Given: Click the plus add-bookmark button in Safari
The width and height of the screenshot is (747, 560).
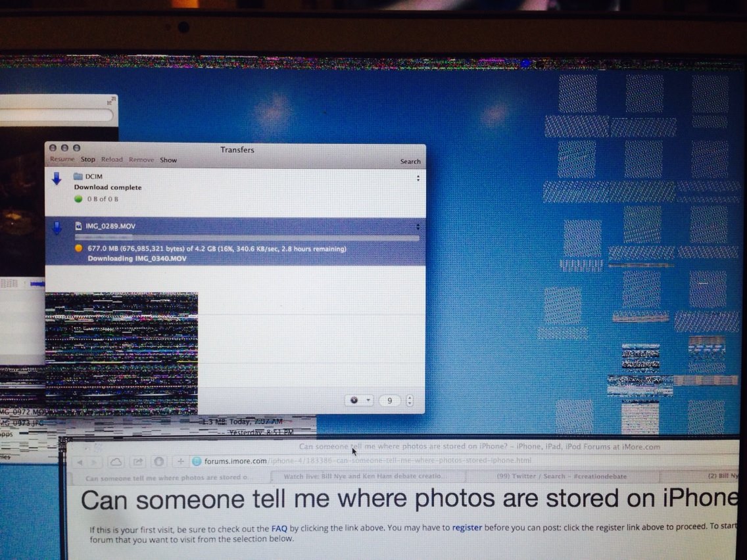Looking at the screenshot, I should (x=181, y=461).
